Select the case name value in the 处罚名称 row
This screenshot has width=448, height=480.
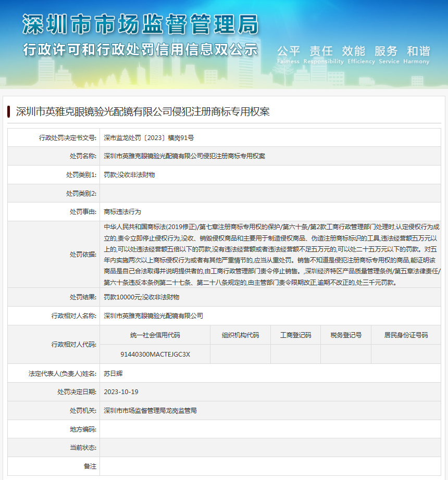pyautogui.click(x=184, y=156)
